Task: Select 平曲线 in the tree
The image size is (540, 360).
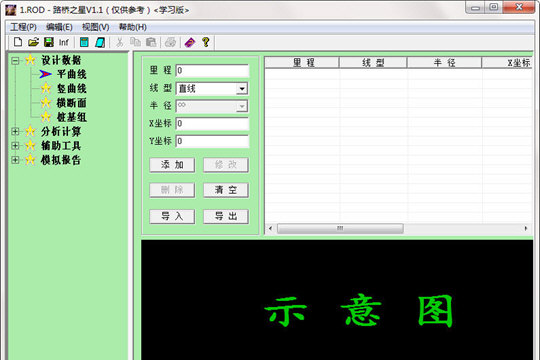Action: coord(72,74)
